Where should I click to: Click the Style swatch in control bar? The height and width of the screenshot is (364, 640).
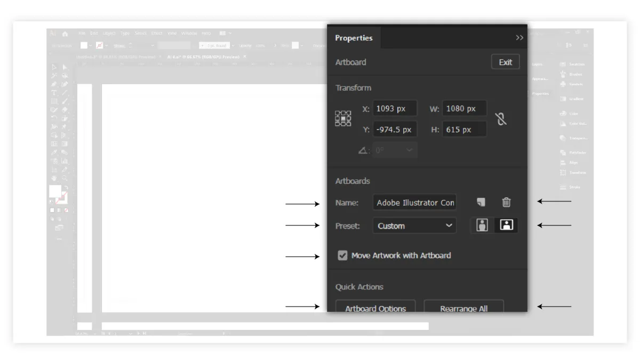click(295, 45)
